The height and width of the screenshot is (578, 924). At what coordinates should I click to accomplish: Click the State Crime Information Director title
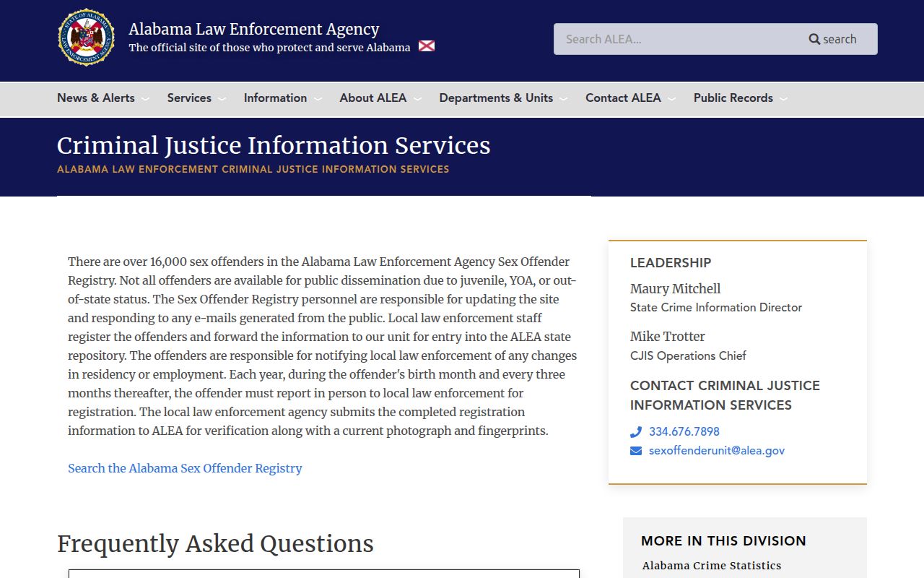point(716,308)
